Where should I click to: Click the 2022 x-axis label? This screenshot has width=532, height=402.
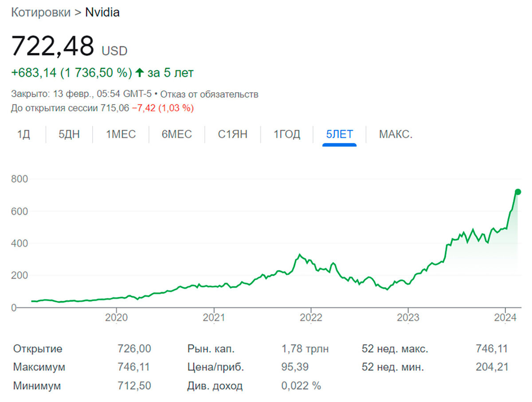click(311, 318)
